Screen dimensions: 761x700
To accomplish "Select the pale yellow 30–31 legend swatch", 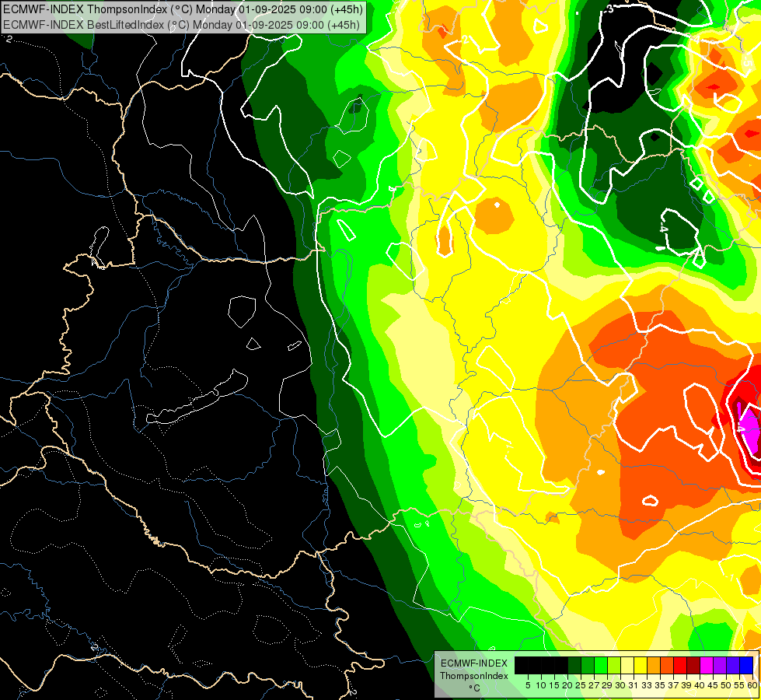I will pyautogui.click(x=627, y=665).
